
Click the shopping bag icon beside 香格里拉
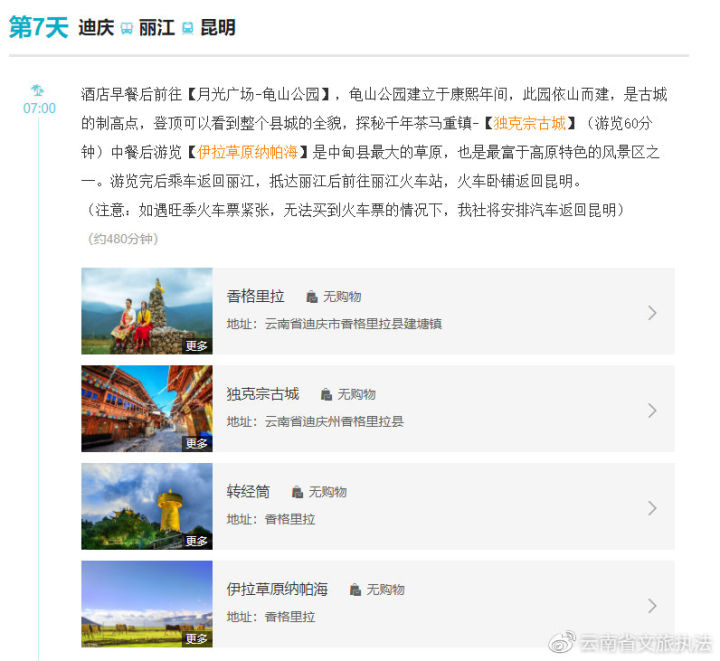coord(312,297)
